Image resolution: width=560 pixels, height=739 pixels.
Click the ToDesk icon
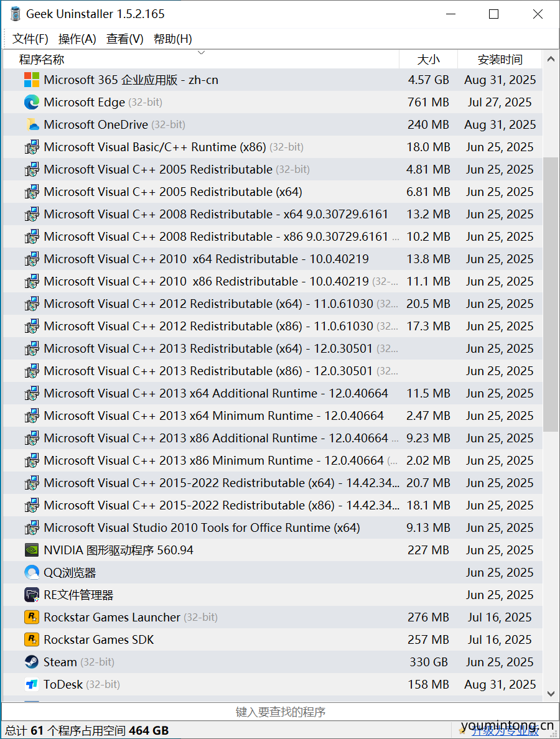point(32,684)
